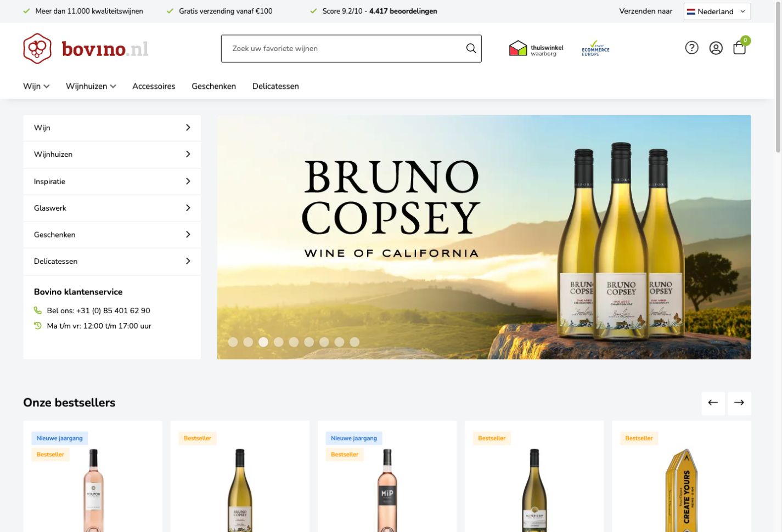Screen dimensions: 782x532
Task: Click the clock icon beside opening hours
Action: [38, 326]
